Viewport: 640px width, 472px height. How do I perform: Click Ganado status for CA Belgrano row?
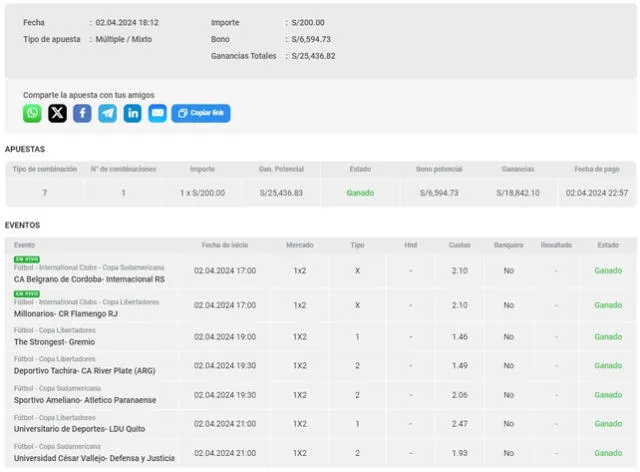(x=608, y=271)
